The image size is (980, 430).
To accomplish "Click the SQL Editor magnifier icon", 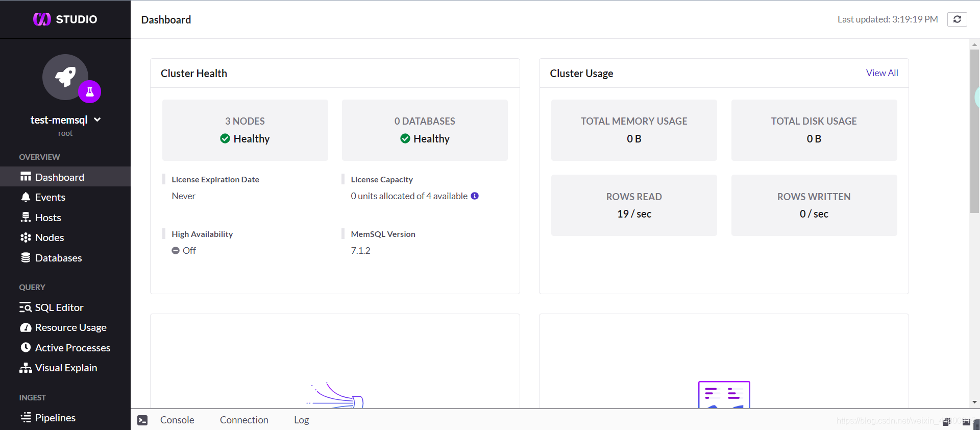I will click(26, 307).
